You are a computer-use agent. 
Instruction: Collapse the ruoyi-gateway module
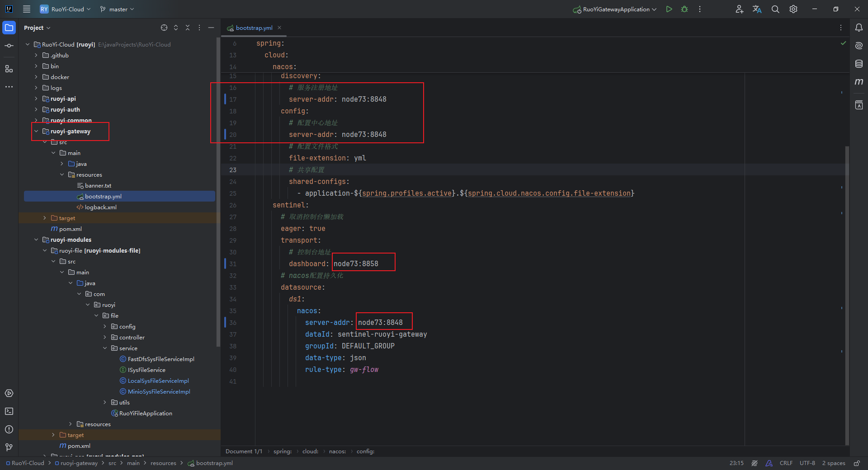click(36, 131)
